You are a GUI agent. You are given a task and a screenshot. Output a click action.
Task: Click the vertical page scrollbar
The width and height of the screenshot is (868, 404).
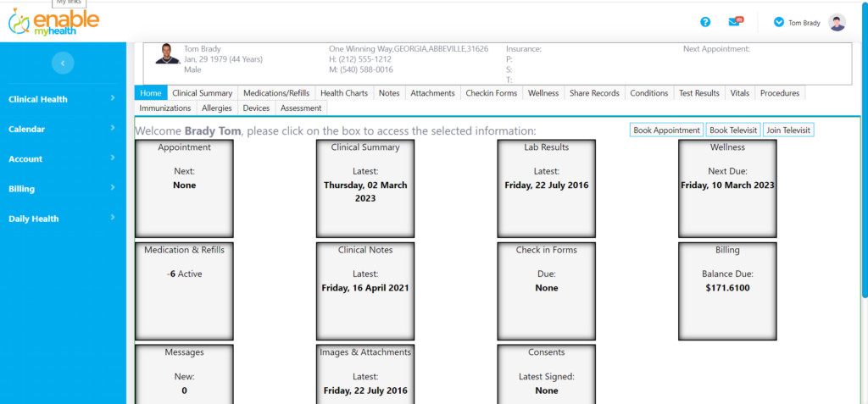(x=864, y=169)
